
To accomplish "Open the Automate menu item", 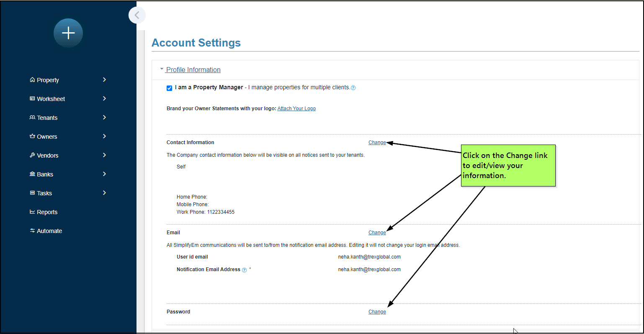I will click(x=49, y=231).
